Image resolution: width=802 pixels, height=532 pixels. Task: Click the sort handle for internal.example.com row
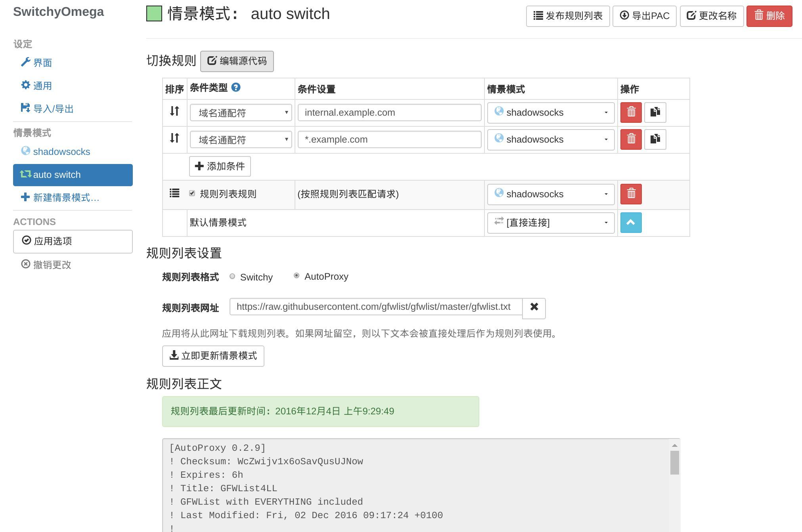pyautogui.click(x=174, y=111)
